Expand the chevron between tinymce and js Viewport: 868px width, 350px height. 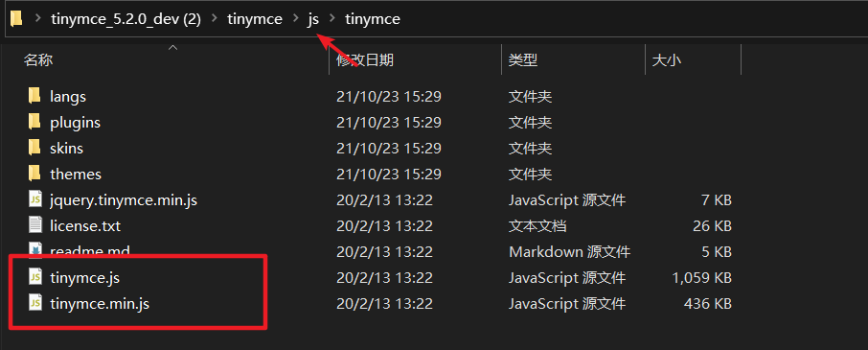[x=296, y=19]
